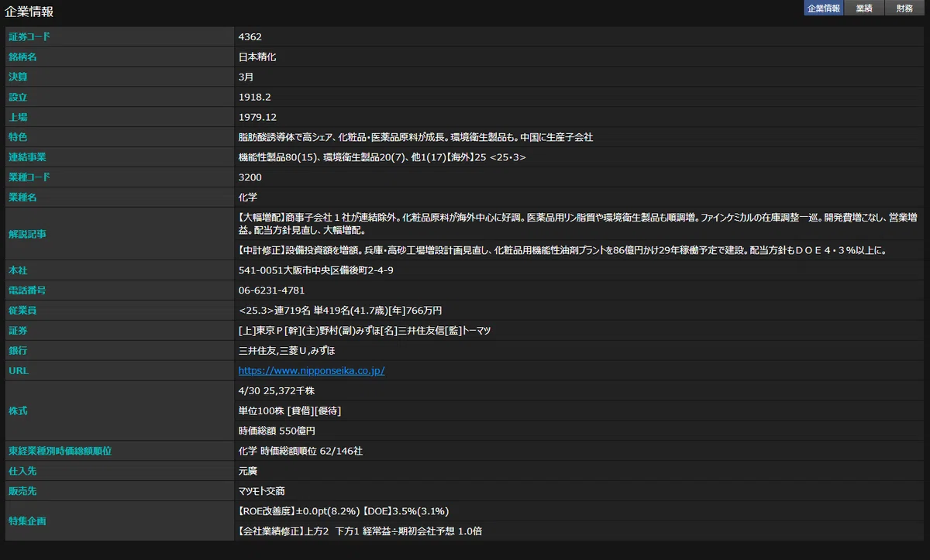Viewport: 930px width, 560px height.
Task: Open the 業績 tab
Action: click(863, 9)
